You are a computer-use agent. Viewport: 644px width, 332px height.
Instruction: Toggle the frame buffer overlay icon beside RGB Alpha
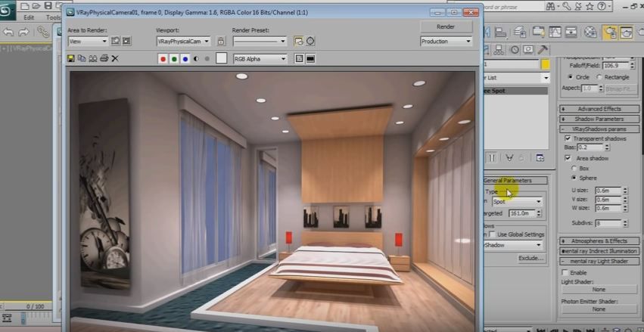(x=299, y=59)
